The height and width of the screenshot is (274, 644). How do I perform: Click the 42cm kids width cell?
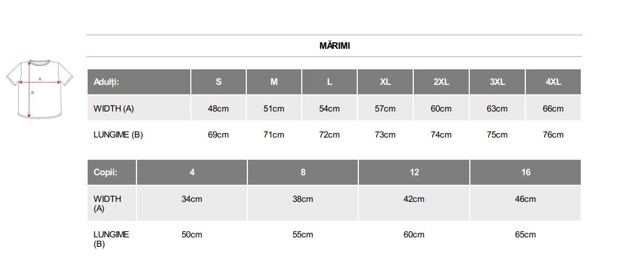click(x=414, y=199)
